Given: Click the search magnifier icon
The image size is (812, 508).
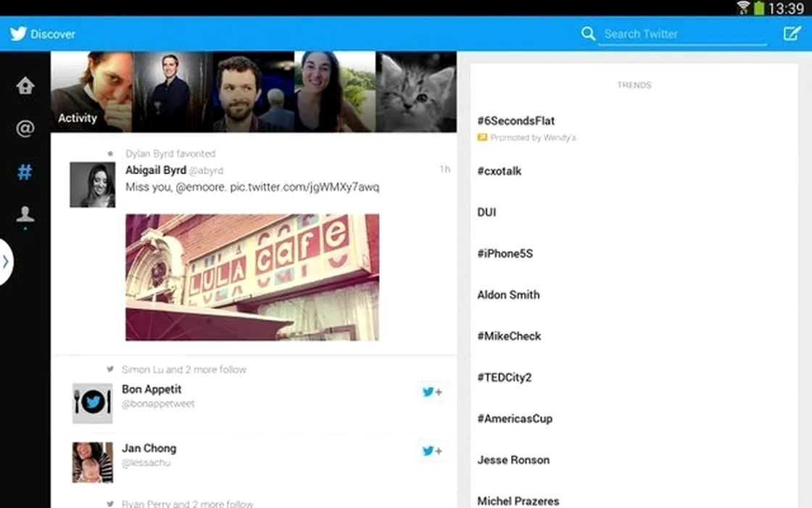Looking at the screenshot, I should tap(588, 33).
